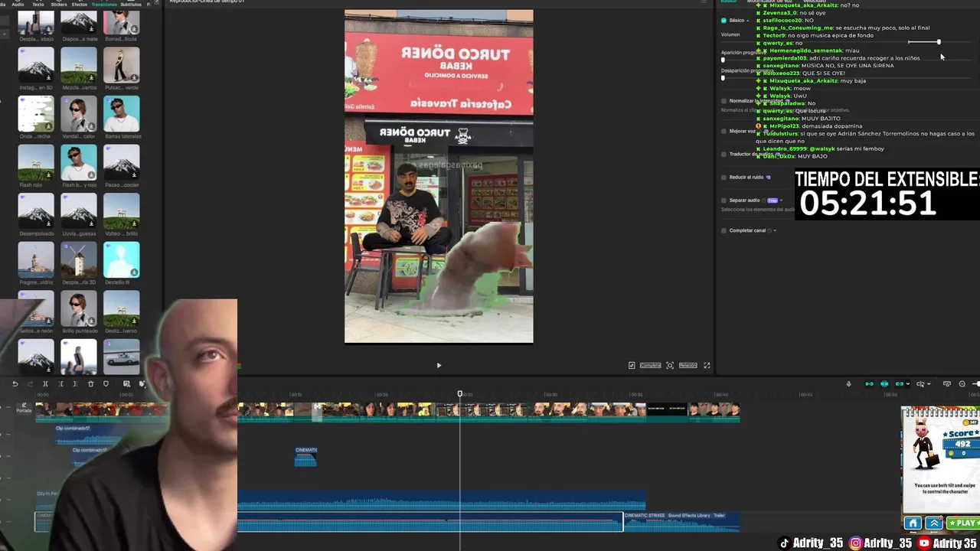Download the 'Pulsac... verde' transition
The width and height of the screenshot is (980, 551).
click(x=135, y=77)
